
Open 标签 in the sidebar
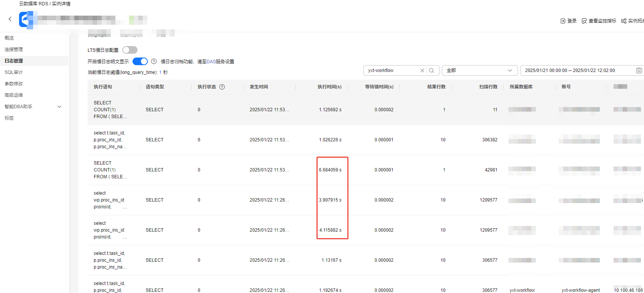point(9,118)
